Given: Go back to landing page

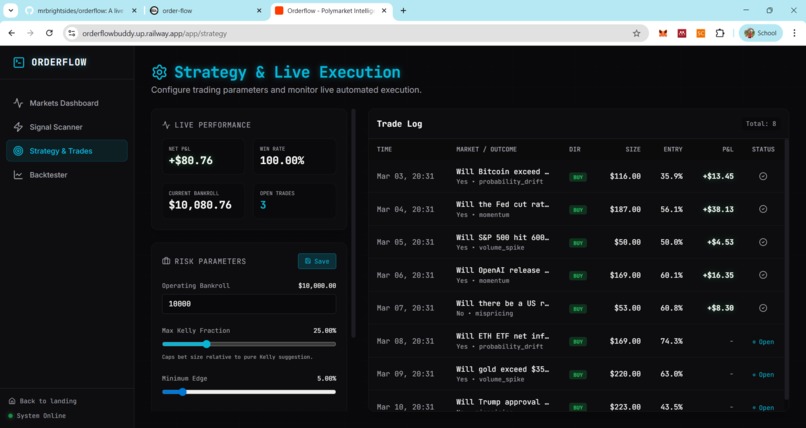Looking at the screenshot, I should pos(43,401).
